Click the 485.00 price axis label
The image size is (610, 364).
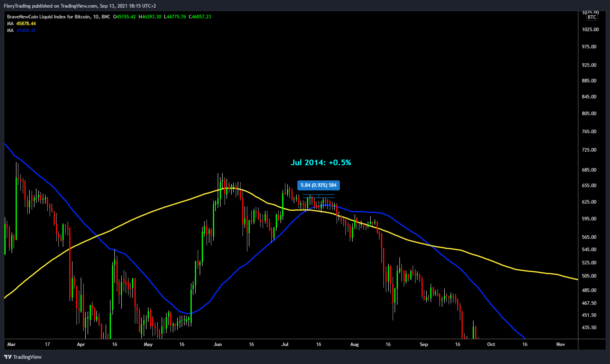pyautogui.click(x=589, y=290)
